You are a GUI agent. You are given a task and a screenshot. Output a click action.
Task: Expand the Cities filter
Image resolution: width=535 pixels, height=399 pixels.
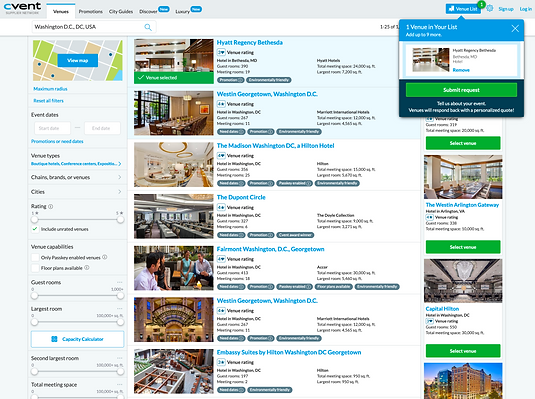tap(76, 192)
